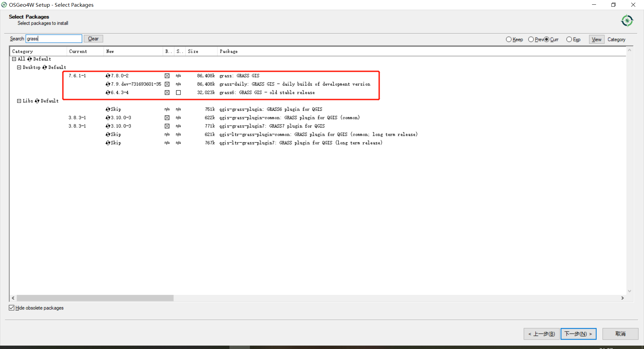
Task: Select 'qgis-ltr-grass-plugin-common' package description
Action: (319, 135)
